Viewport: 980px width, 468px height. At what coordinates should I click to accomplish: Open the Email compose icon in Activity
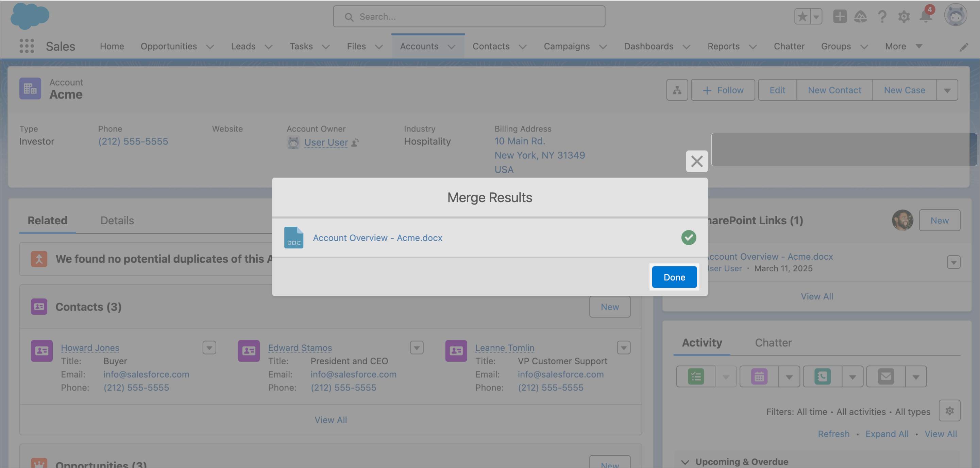pos(886,376)
